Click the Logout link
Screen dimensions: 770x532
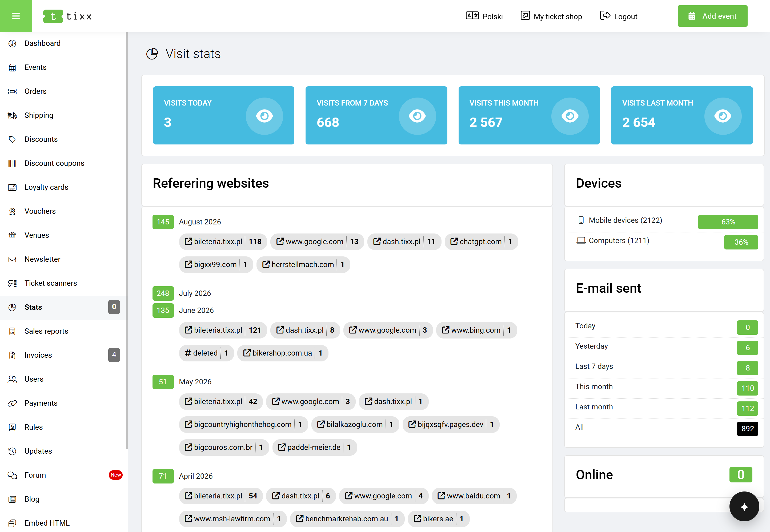point(619,16)
